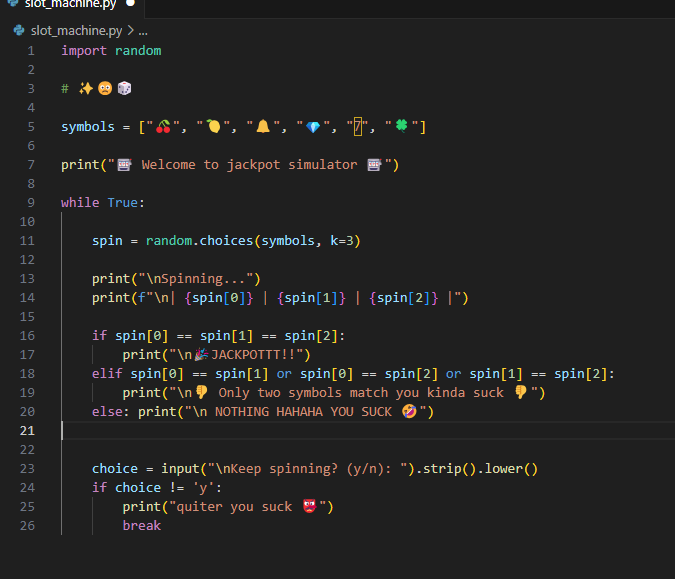The height and width of the screenshot is (579, 675).
Task: Click the input function call
Action: [x=180, y=469]
